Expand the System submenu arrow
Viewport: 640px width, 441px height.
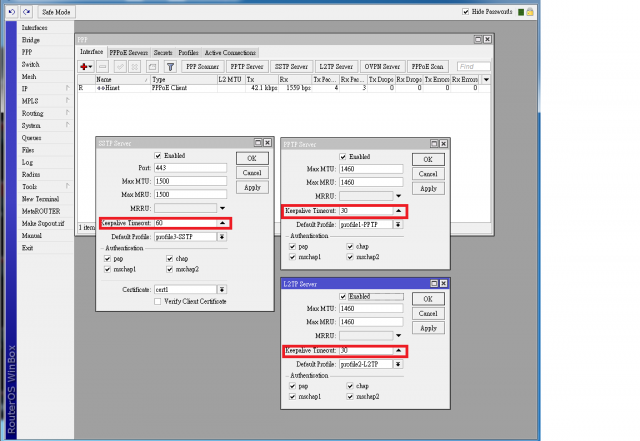(x=67, y=125)
